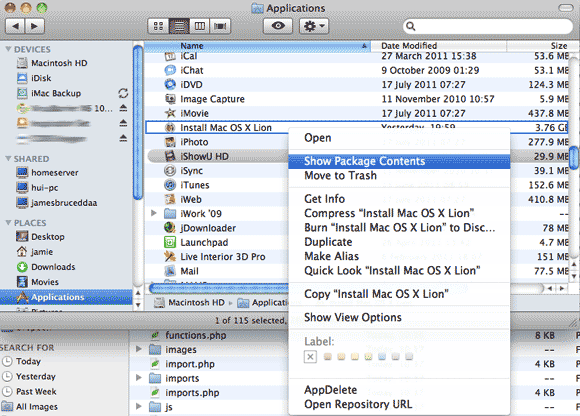Viewport: 580px width, 416px height.
Task: Remove label with the X swatch
Action: [310, 357]
